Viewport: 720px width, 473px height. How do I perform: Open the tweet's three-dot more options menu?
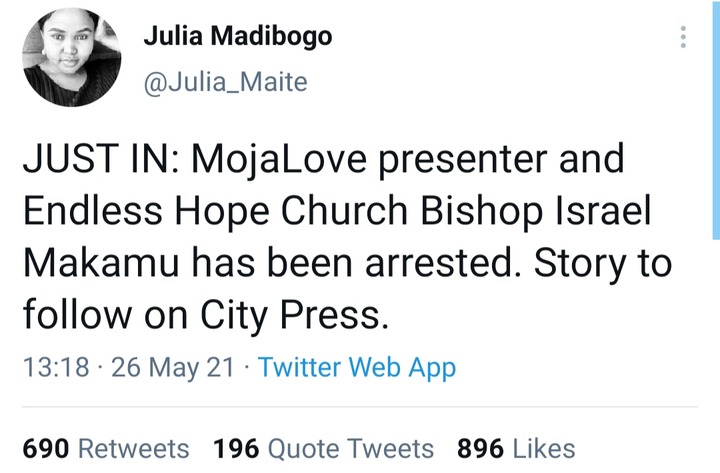click(683, 37)
